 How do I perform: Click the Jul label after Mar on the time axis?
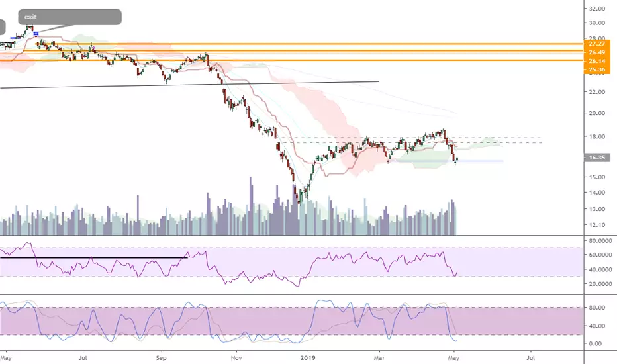tap(530, 357)
